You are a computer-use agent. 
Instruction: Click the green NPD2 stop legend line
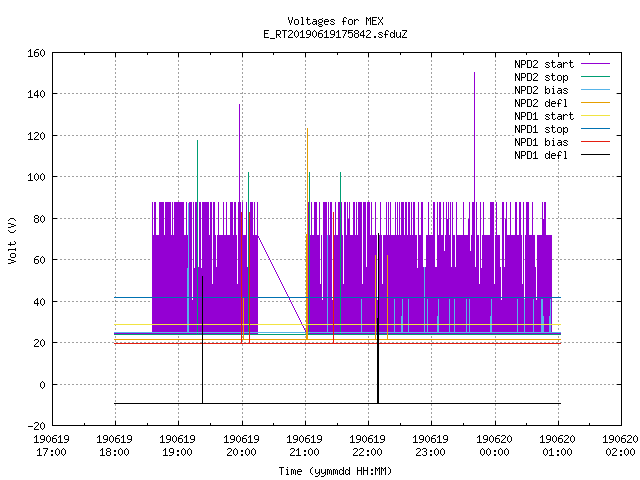595,76
